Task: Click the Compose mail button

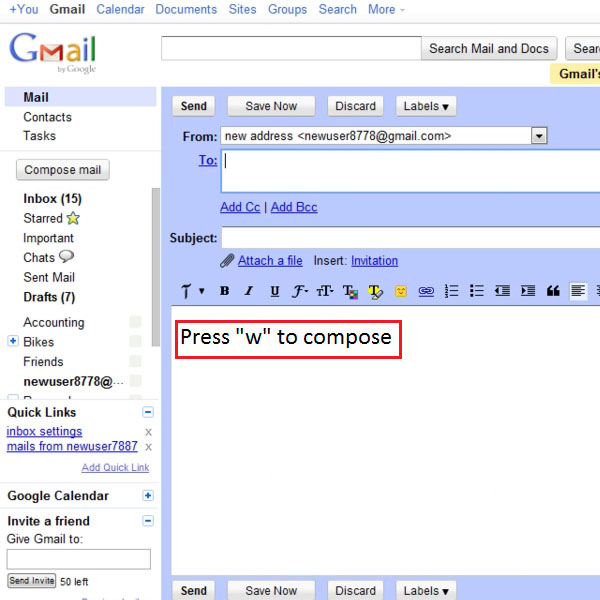Action: tap(63, 170)
